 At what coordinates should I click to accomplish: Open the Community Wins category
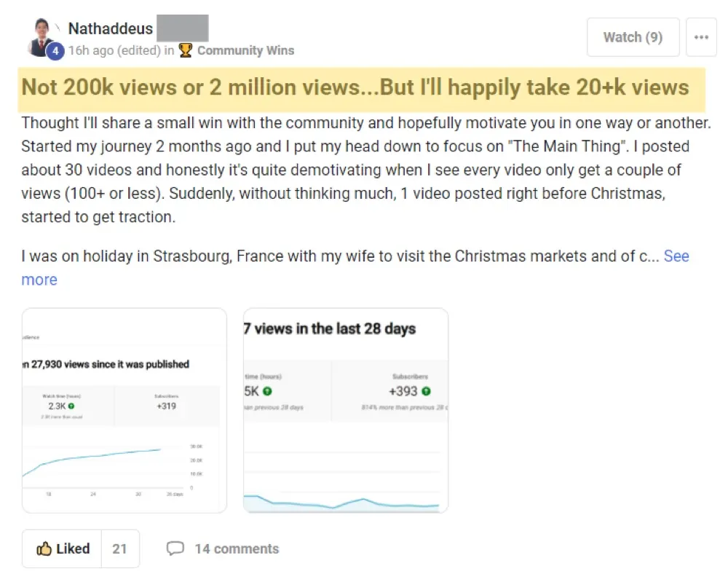point(245,50)
